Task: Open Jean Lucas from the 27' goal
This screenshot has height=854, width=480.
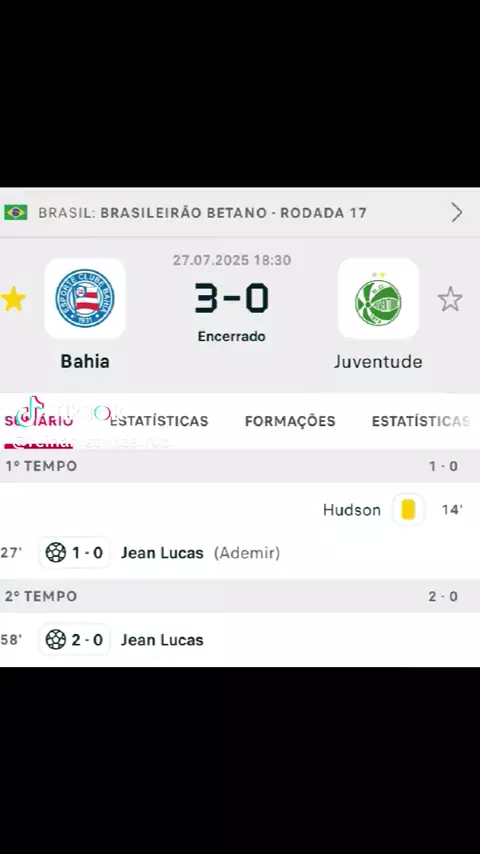Action: tap(162, 553)
